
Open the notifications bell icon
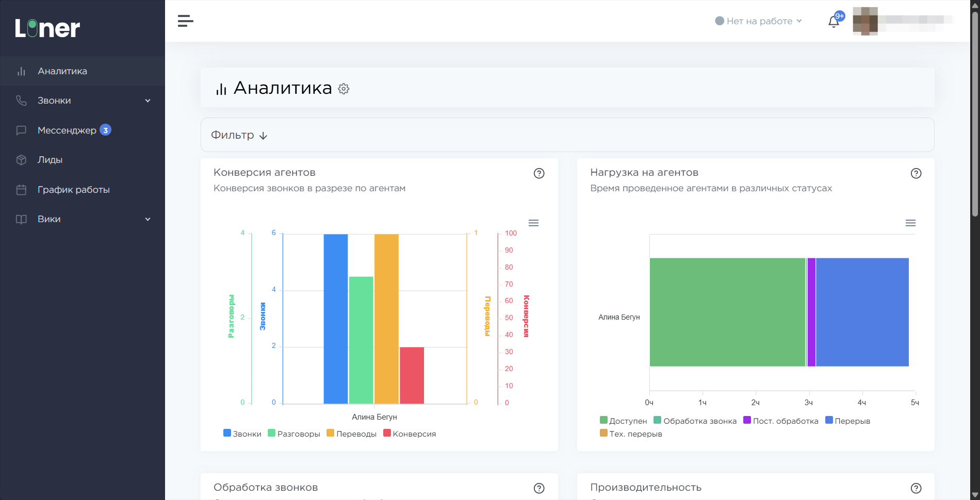coord(834,22)
